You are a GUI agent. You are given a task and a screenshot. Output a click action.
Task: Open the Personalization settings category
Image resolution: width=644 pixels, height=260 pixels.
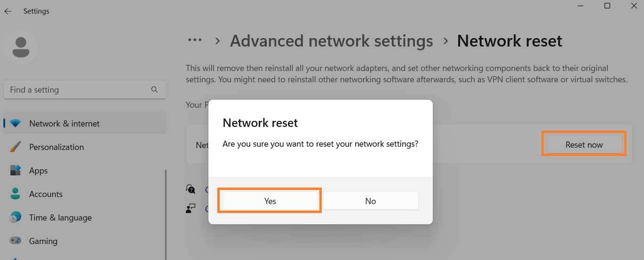pos(56,147)
